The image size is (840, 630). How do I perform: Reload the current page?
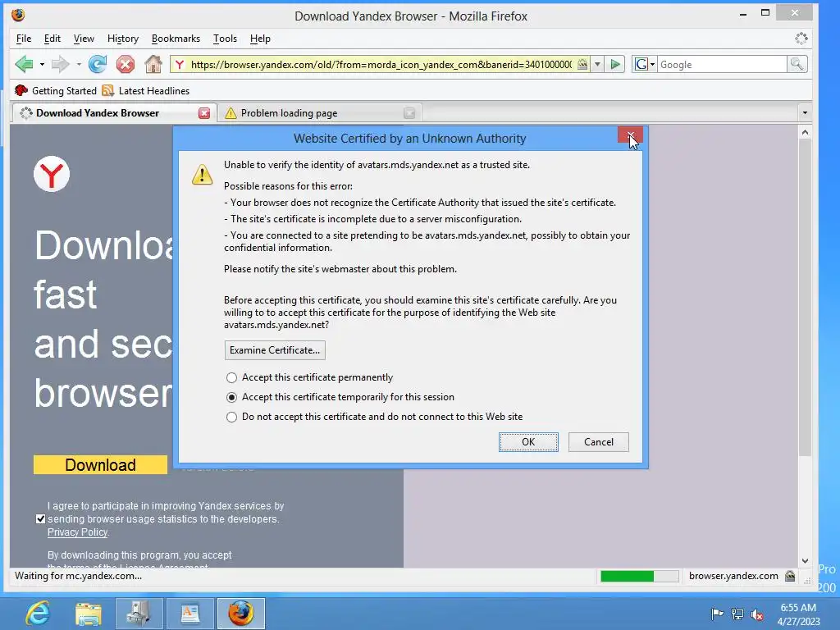[98, 64]
